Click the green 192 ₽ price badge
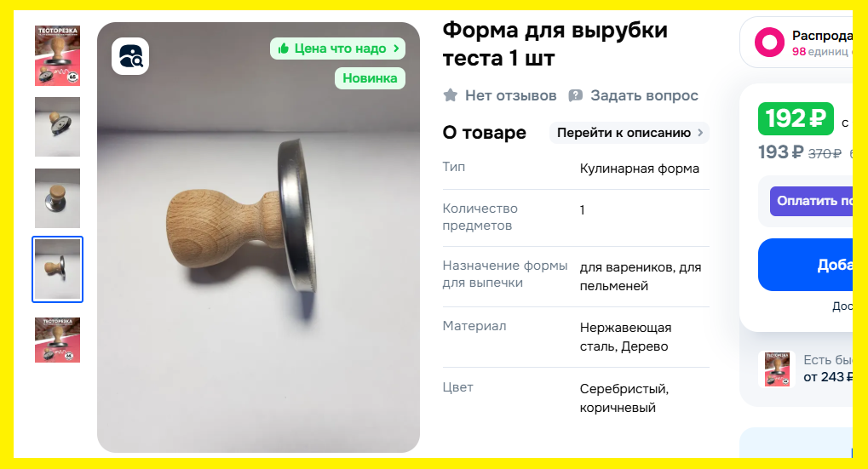 (x=796, y=118)
